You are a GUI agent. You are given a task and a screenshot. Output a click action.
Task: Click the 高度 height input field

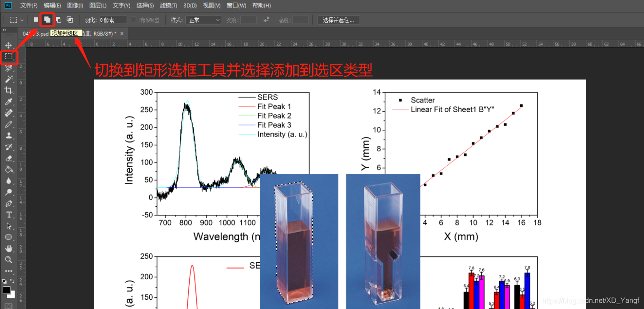click(x=301, y=20)
